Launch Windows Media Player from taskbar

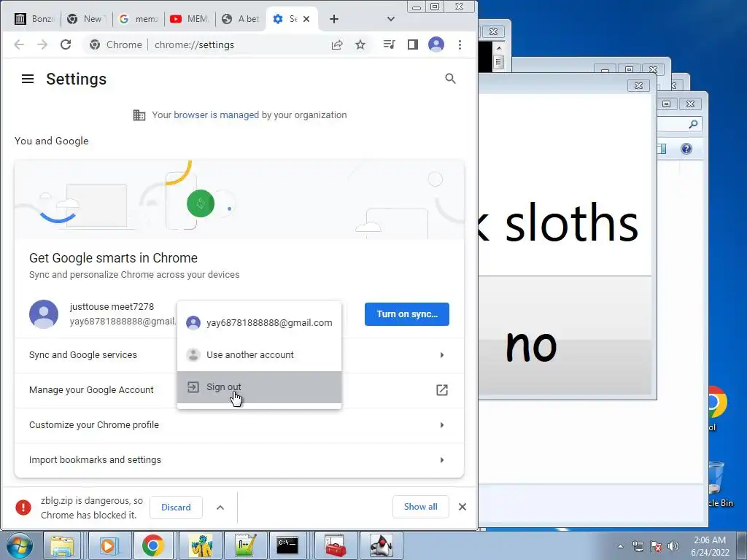click(x=108, y=545)
